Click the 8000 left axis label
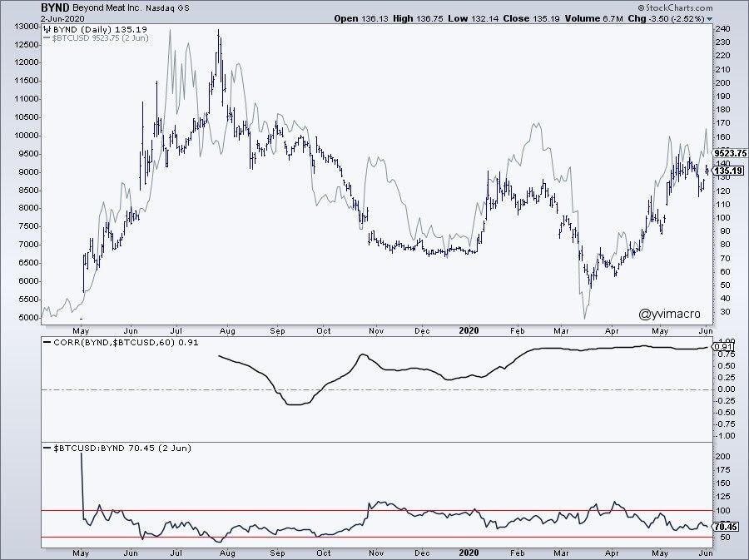This screenshot has width=749, height=560. pos(27,209)
